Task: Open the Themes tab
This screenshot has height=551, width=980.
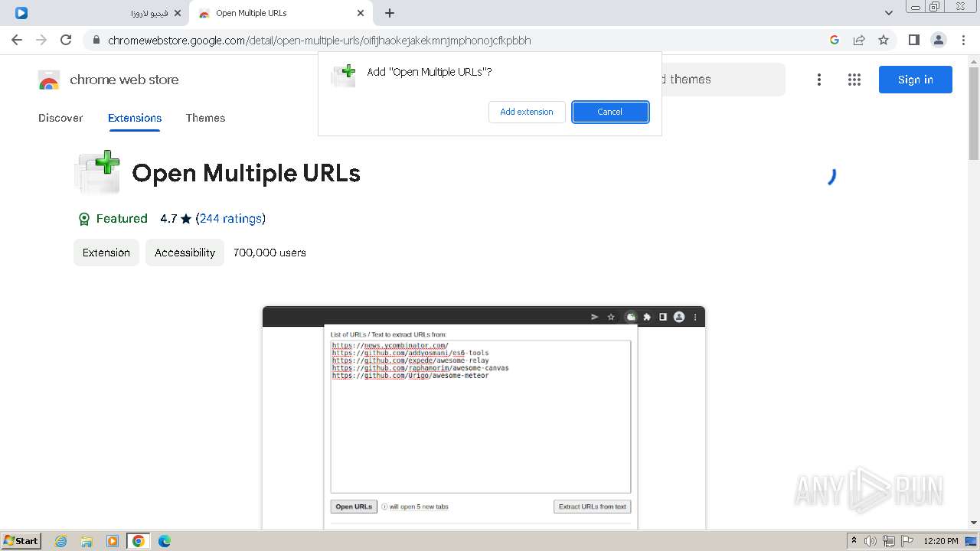Action: (x=205, y=118)
